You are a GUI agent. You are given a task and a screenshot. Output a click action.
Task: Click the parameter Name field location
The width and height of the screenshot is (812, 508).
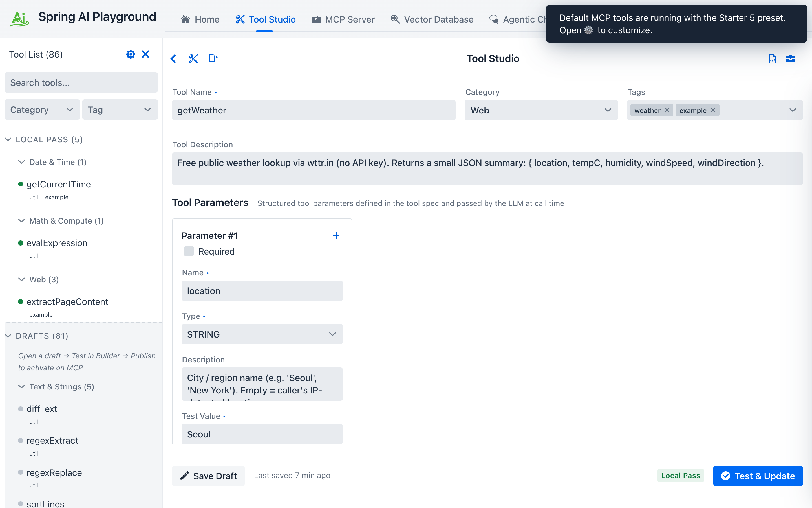click(262, 291)
